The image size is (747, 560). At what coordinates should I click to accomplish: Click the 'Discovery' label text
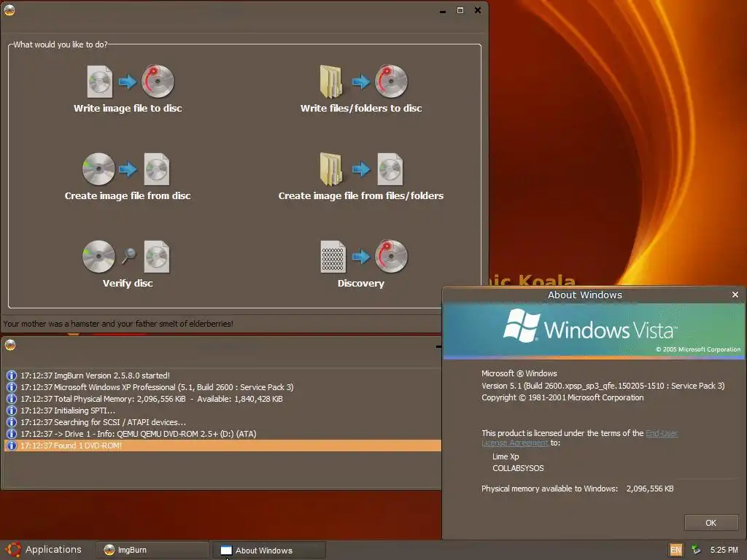coord(361,284)
